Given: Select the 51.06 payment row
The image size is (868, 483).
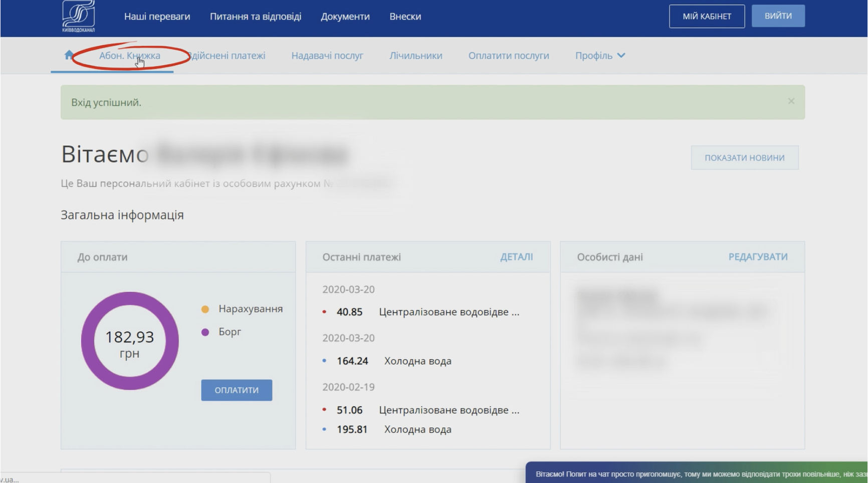Looking at the screenshot, I should tap(421, 410).
